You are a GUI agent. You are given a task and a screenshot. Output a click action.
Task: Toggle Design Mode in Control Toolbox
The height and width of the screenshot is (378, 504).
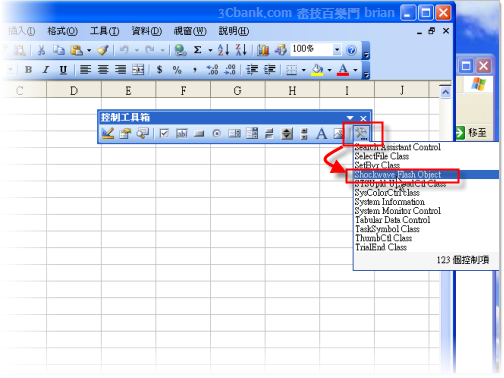coord(108,134)
